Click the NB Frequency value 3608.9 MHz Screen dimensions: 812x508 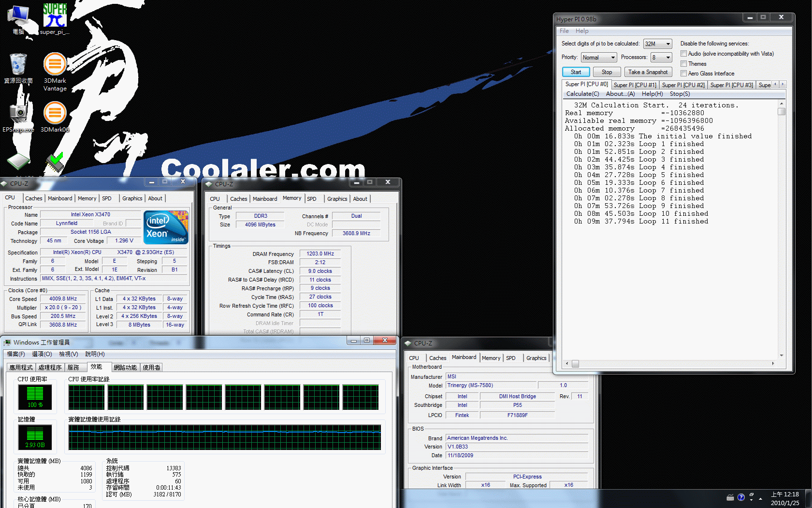(356, 233)
